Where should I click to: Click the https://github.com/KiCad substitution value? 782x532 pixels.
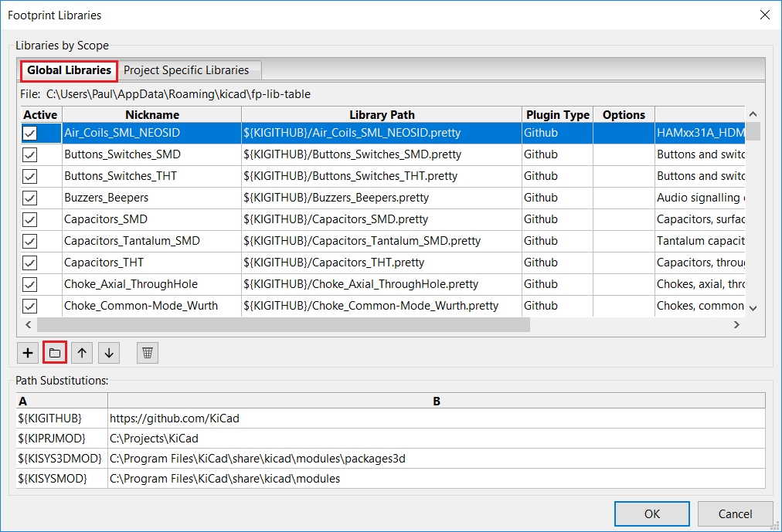tap(437, 418)
